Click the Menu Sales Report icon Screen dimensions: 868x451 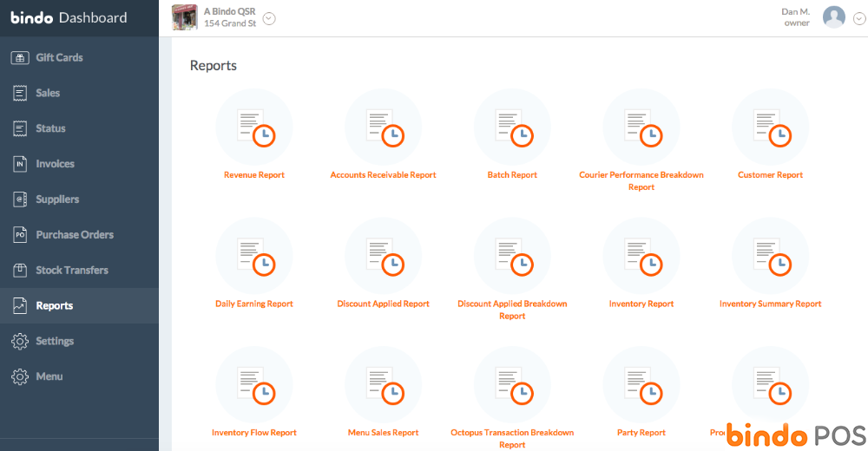383,384
